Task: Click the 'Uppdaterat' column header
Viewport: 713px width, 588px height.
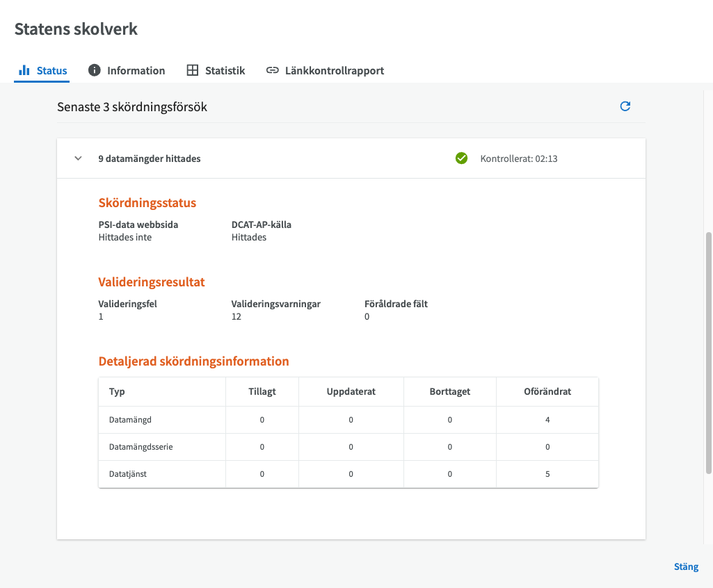Action: tap(351, 392)
